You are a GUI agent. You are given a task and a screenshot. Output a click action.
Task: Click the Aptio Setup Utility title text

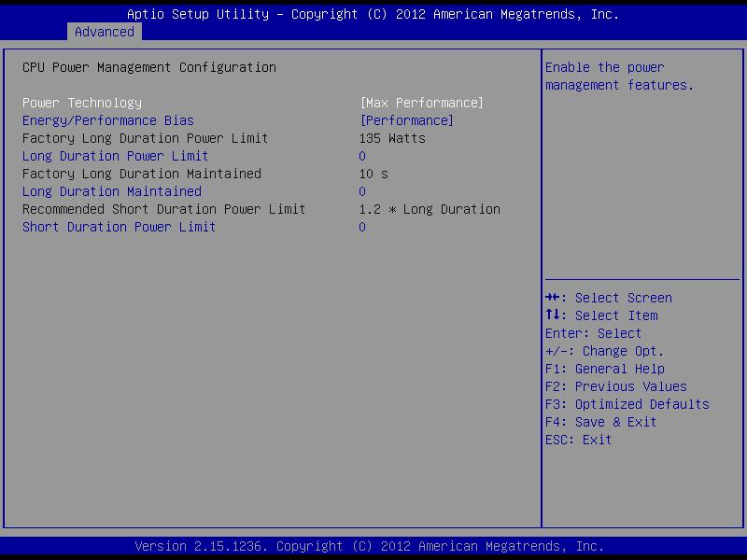pyautogui.click(x=373, y=14)
